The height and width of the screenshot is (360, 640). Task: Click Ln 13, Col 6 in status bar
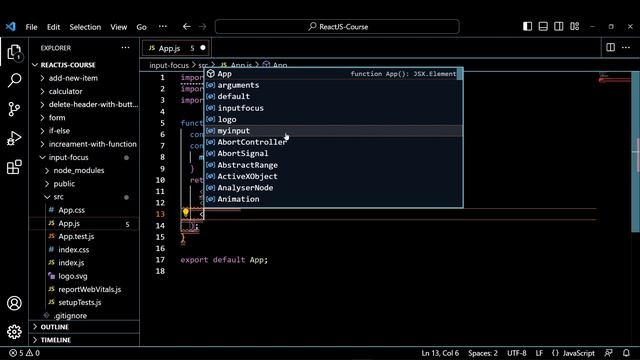(440, 353)
